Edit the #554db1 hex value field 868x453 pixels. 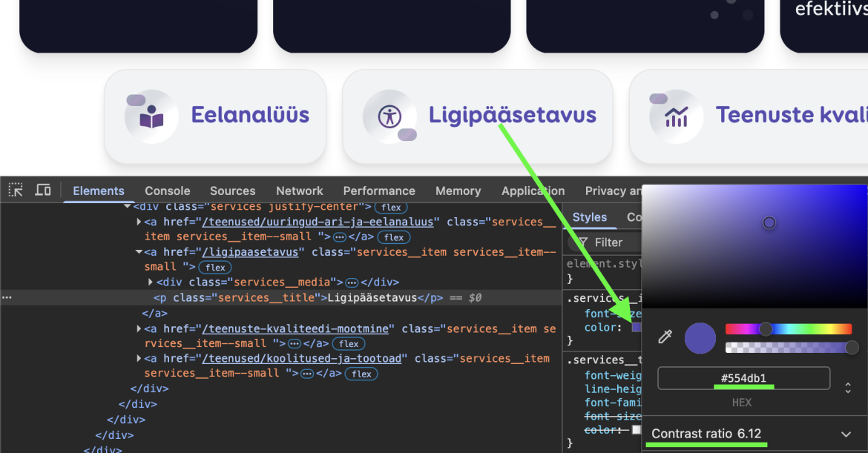pos(743,378)
